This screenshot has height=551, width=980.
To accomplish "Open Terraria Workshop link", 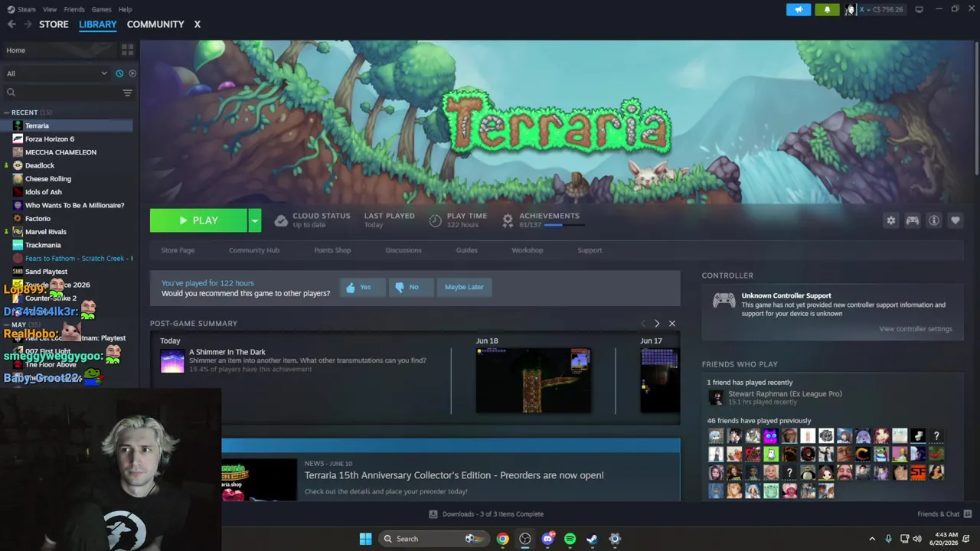I will click(x=528, y=250).
